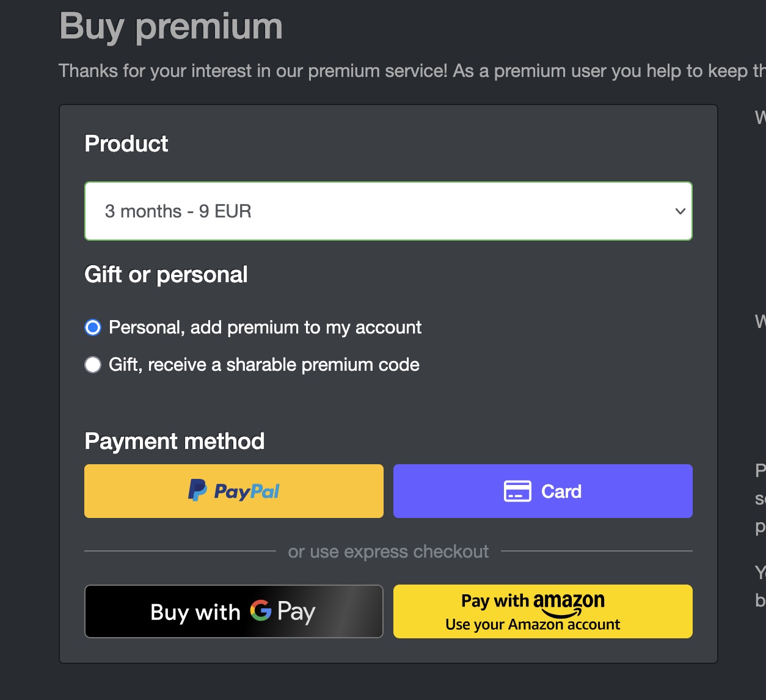The height and width of the screenshot is (700, 766).
Task: Open the Product duration dropdown
Action: [x=388, y=211]
